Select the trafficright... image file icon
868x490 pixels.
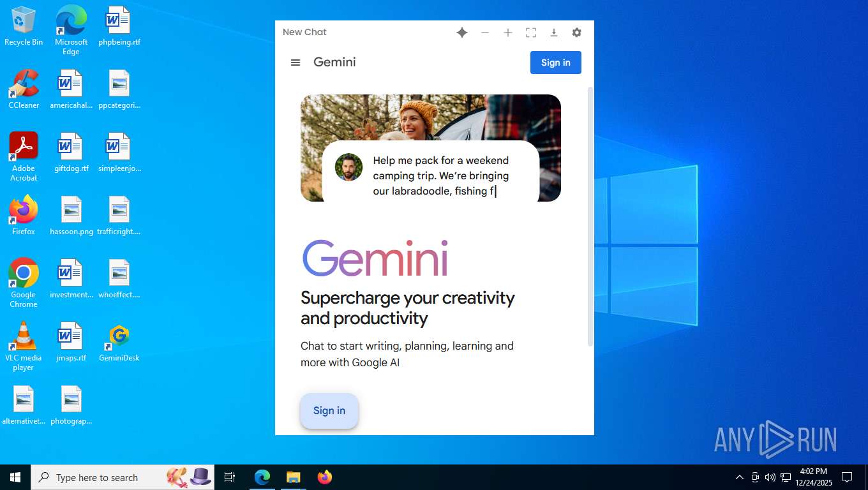(x=119, y=216)
